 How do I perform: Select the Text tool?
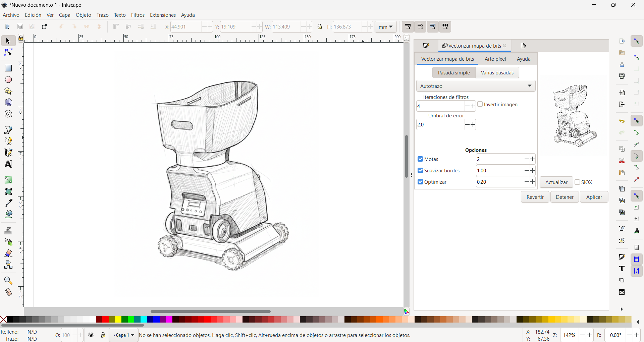tap(8, 164)
